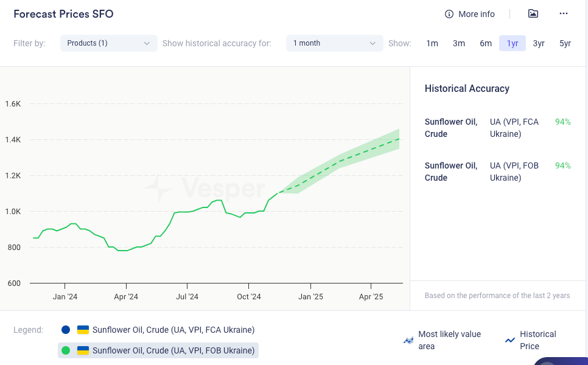Click the More info link
The height and width of the screenshot is (365, 588).
[x=476, y=14]
